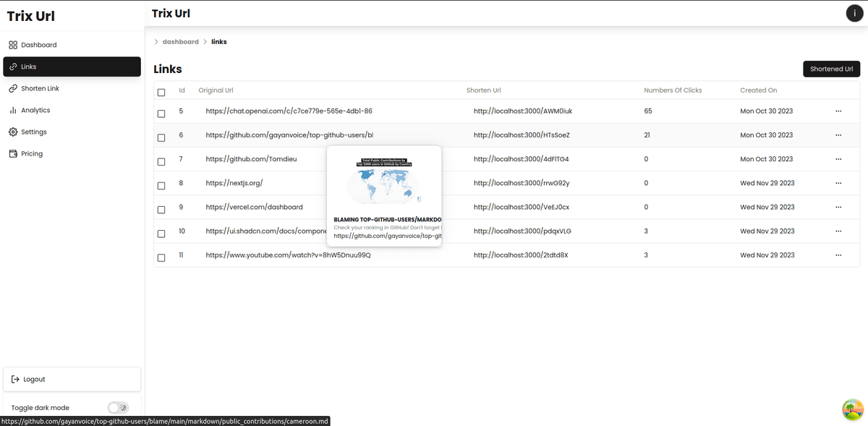This screenshot has height=426, width=868.
Task: Open the actions menu for the youtube.com row
Action: [x=838, y=255]
